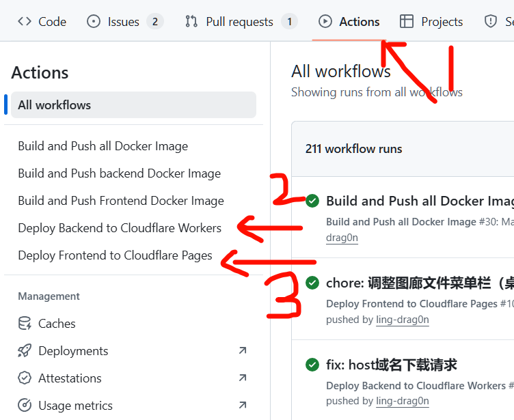Click the Issues circle icon
Screen dimensions: 514x420
coord(94,22)
